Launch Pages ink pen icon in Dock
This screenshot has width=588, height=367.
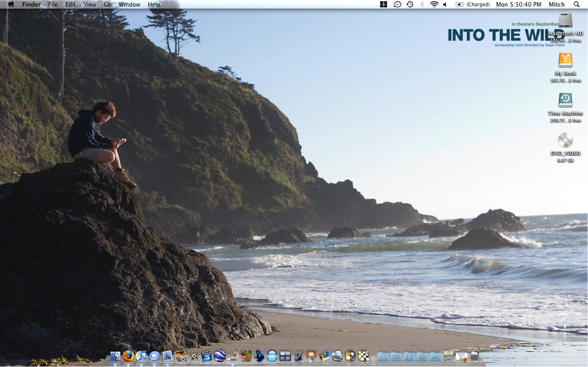click(298, 356)
